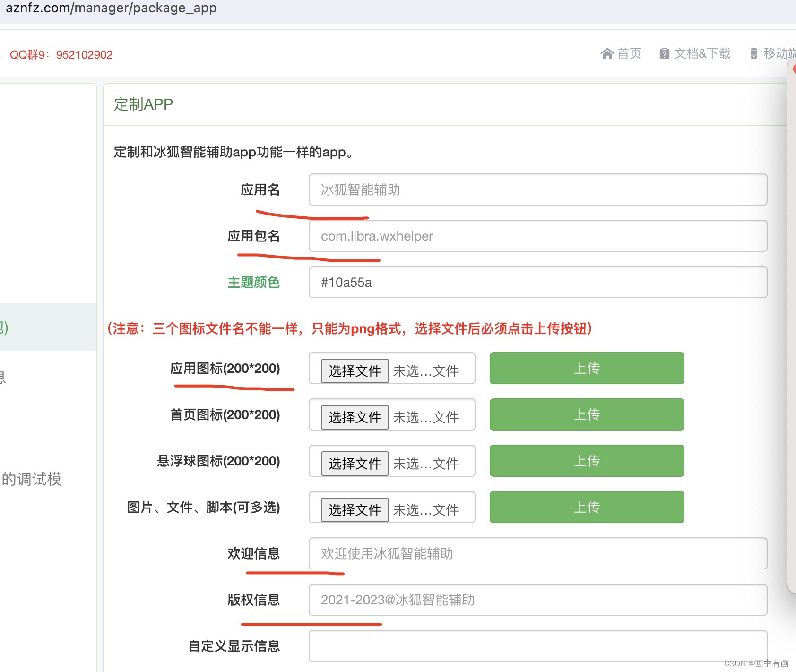The image size is (796, 672).
Task: Click the QQ群9: 952102902 text
Action: pos(61,55)
